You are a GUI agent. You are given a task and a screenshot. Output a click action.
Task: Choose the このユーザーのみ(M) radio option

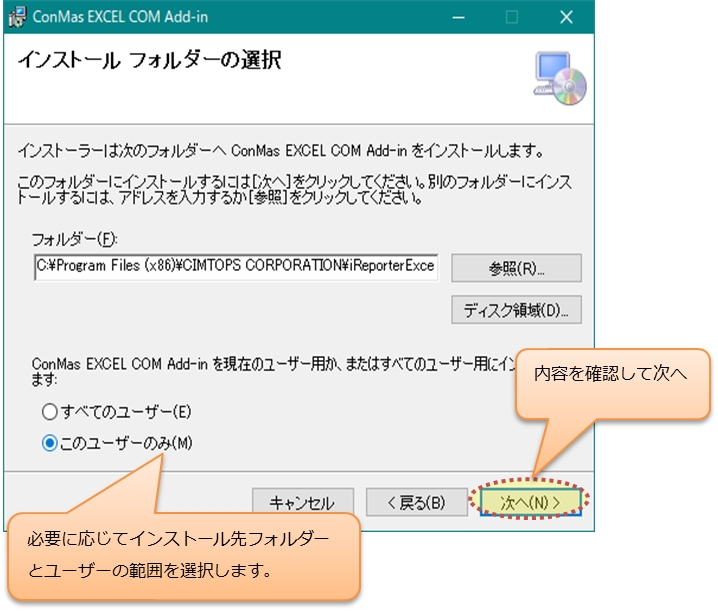click(x=50, y=443)
